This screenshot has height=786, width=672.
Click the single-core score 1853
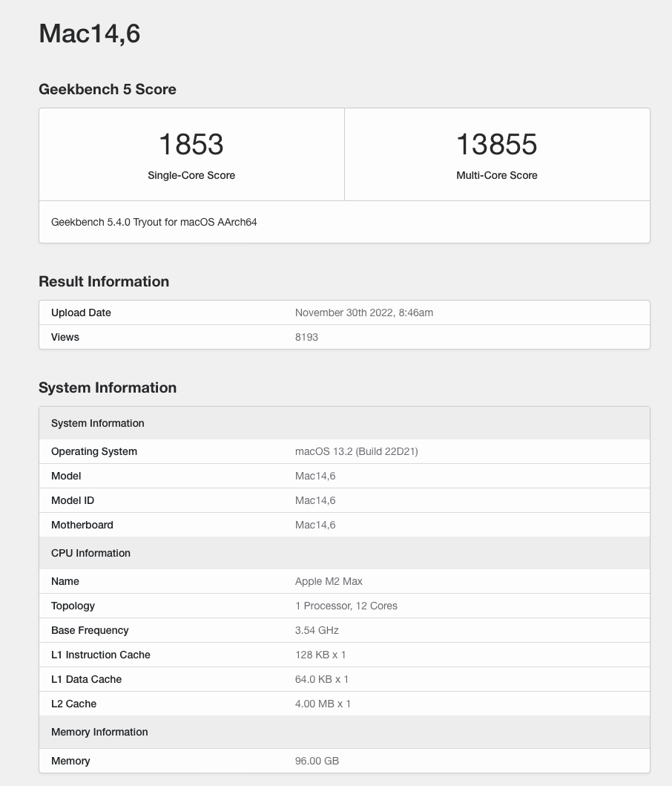(191, 144)
